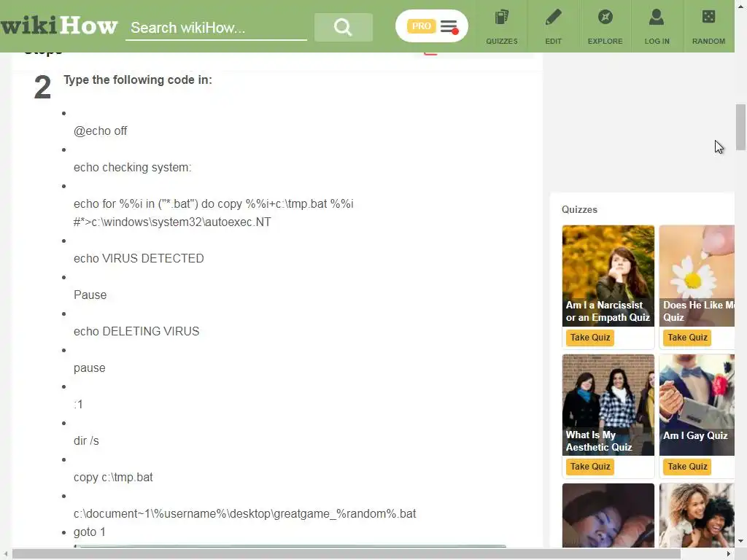Click the 'copy c:\tmp.bat' line

[x=113, y=477]
